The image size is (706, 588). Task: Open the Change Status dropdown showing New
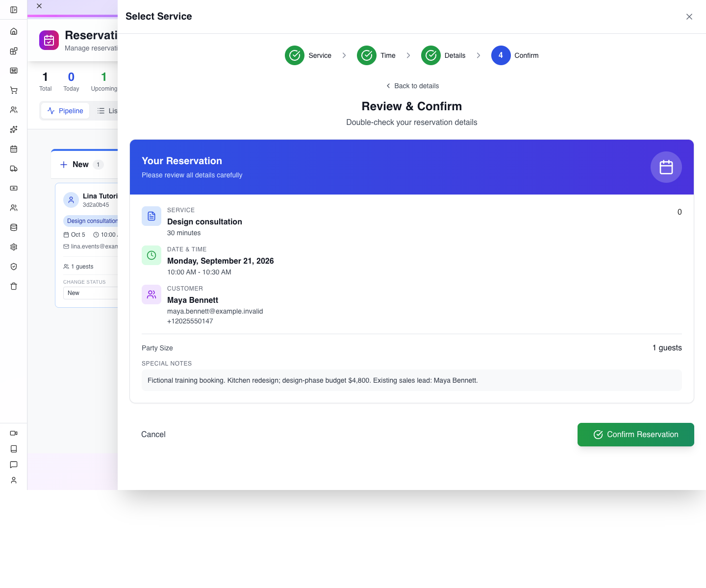[x=90, y=293]
